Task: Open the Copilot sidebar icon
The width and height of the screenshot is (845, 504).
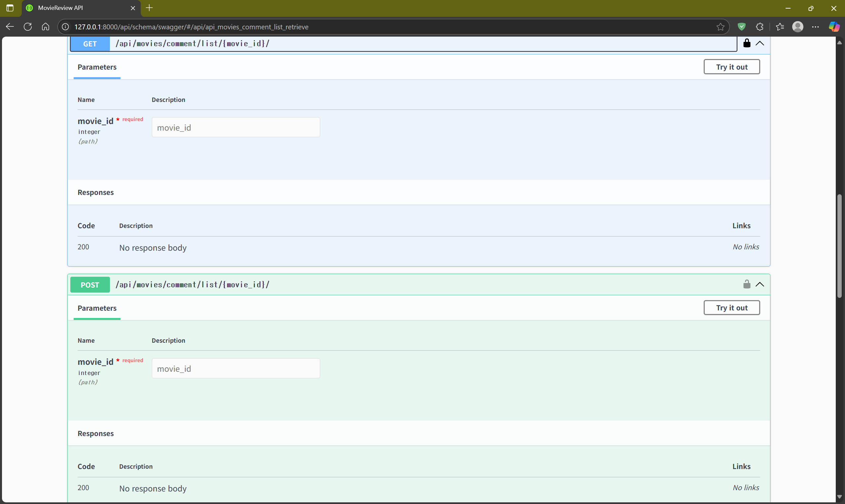Action: point(834,27)
